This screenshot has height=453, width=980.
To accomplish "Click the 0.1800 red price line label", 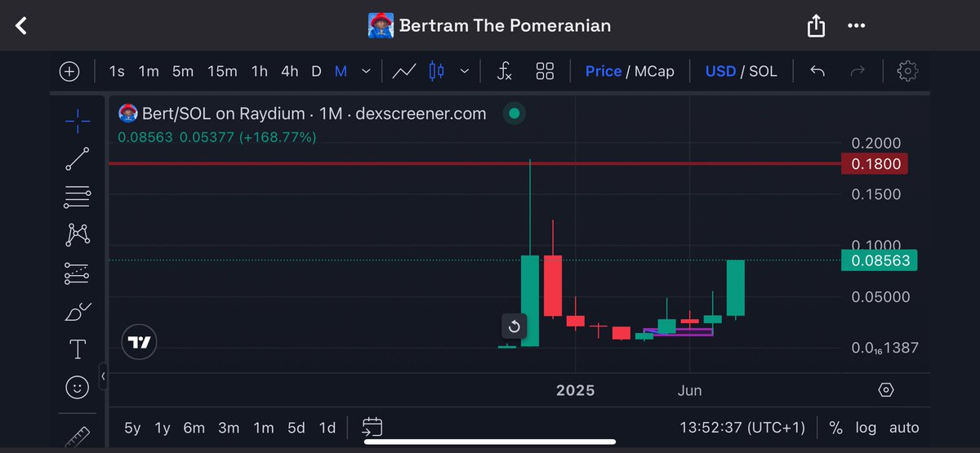I will (875, 164).
